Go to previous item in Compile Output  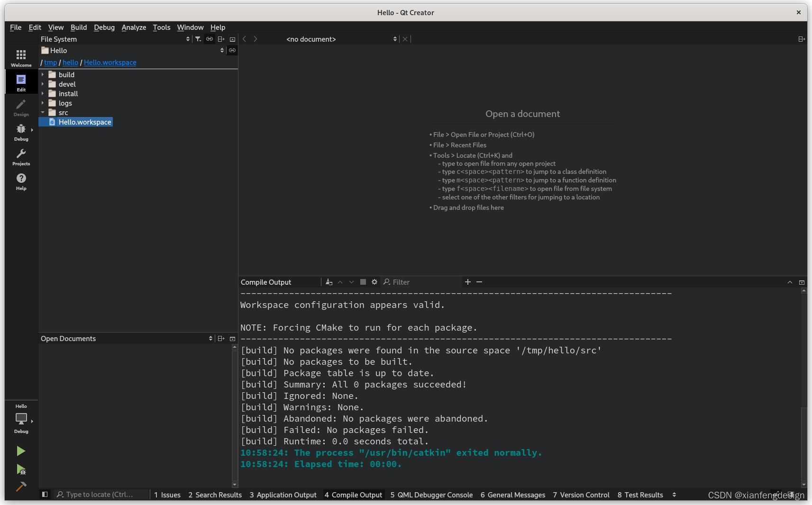(x=340, y=282)
